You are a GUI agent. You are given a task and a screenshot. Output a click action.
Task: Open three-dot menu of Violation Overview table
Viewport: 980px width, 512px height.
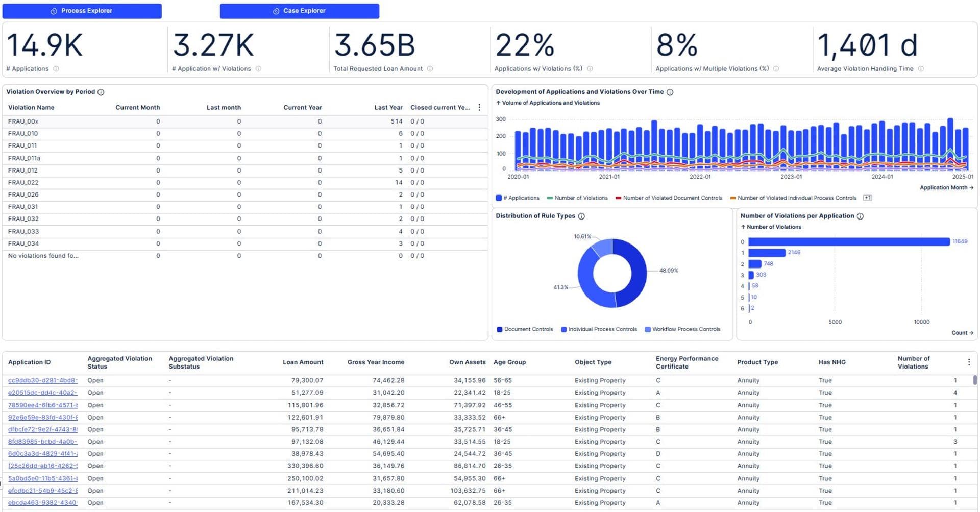tap(479, 108)
